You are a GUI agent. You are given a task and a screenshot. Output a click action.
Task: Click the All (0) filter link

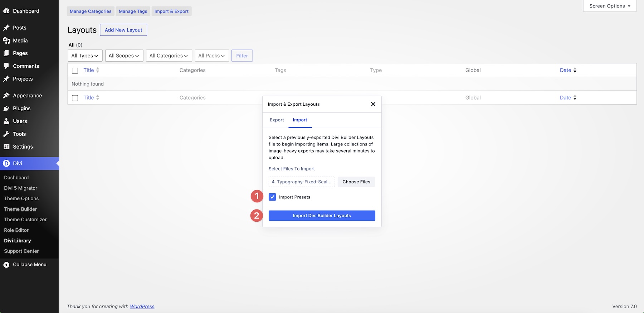(x=75, y=45)
